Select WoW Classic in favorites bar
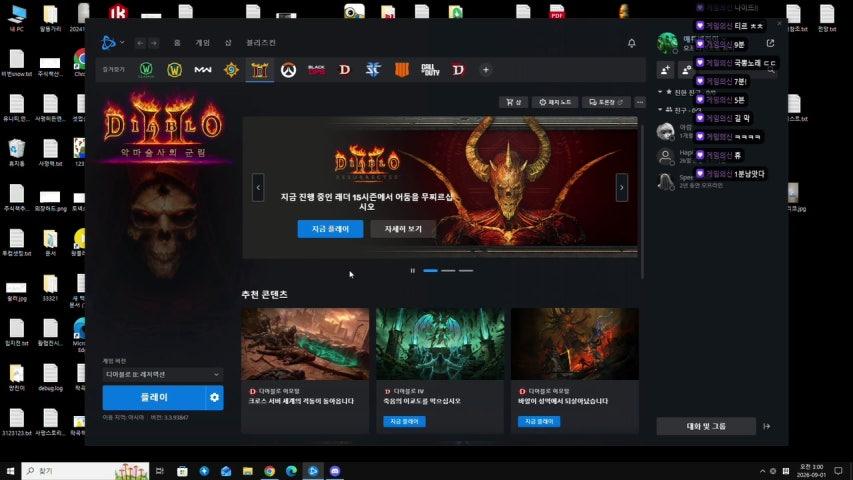Image resolution: width=853 pixels, height=480 pixels. coord(146,70)
